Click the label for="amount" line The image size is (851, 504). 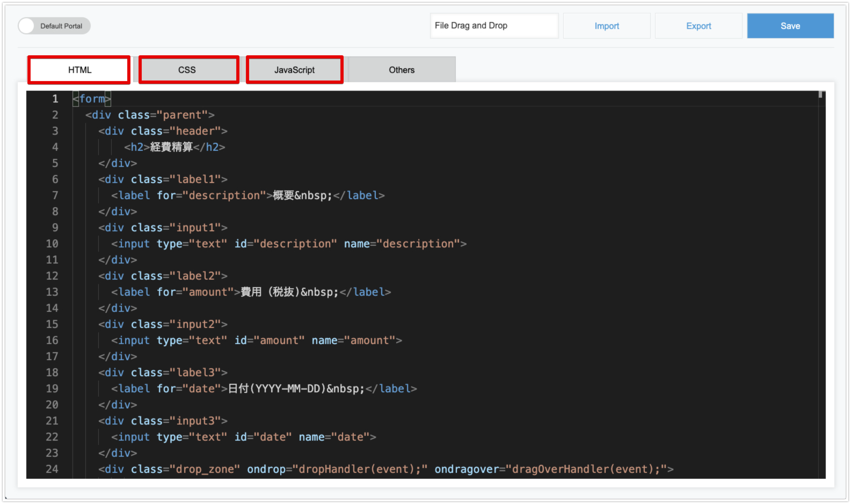pos(251,292)
